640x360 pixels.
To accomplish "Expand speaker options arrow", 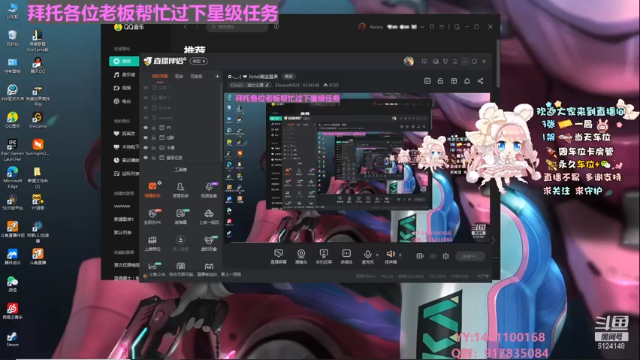I will coord(400,255).
